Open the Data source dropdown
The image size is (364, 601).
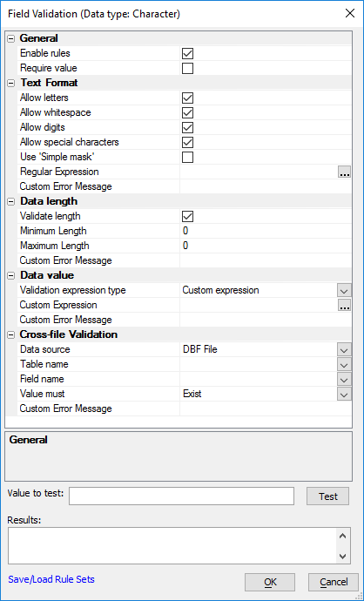[x=344, y=350]
